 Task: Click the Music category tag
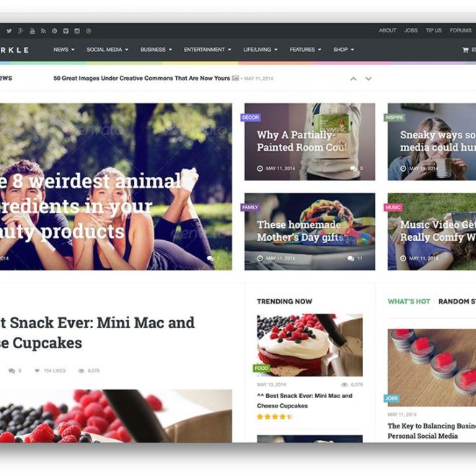pyautogui.click(x=393, y=207)
